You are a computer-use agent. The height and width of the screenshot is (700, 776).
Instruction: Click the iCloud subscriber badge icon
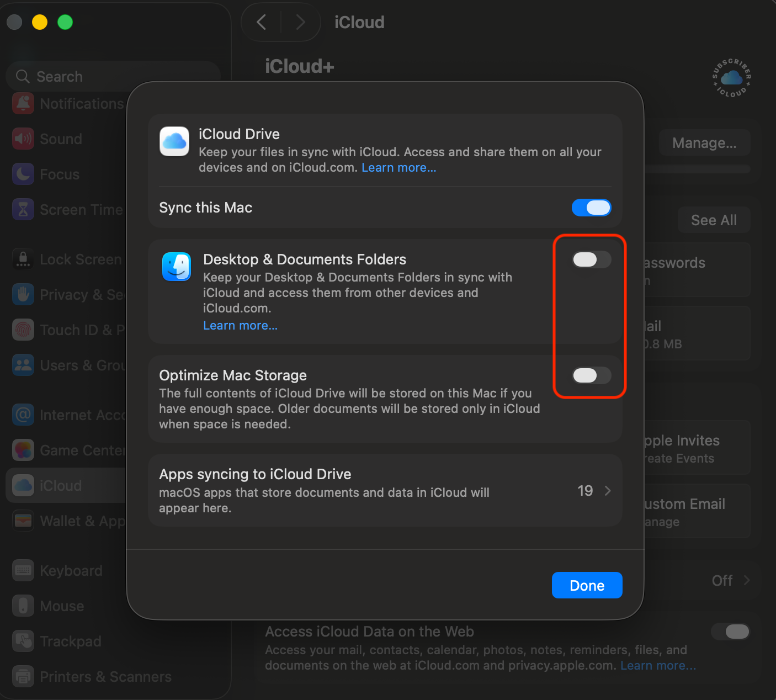tap(732, 78)
